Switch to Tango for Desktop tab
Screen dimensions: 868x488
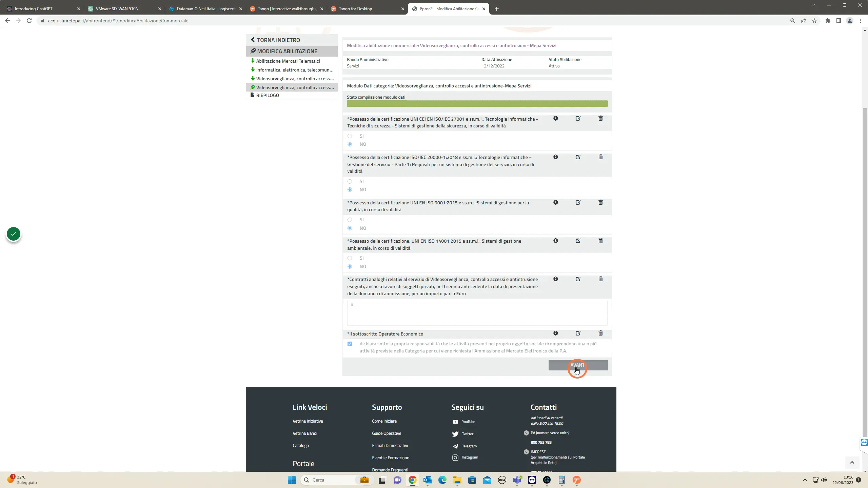click(367, 9)
